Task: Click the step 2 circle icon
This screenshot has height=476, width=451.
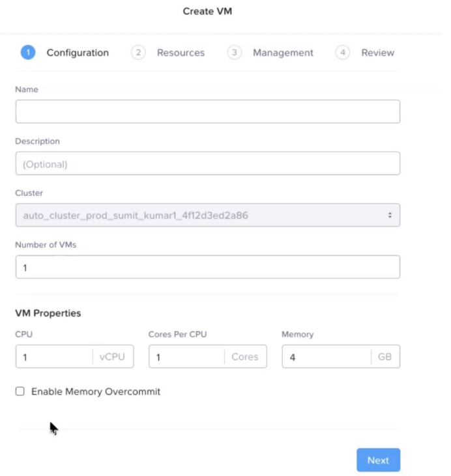Action: coord(138,53)
